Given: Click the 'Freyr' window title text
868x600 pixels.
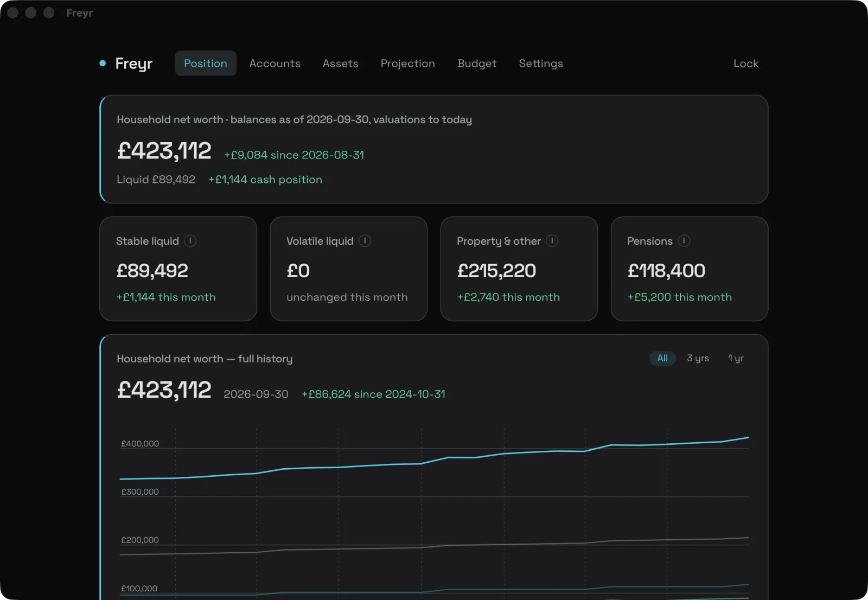Looking at the screenshot, I should coord(80,13).
